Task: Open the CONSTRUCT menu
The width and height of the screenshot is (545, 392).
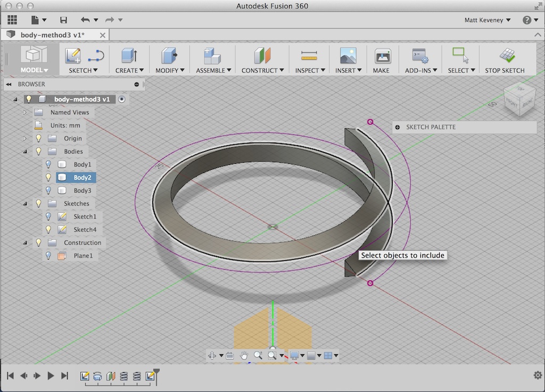Action: coord(262,71)
